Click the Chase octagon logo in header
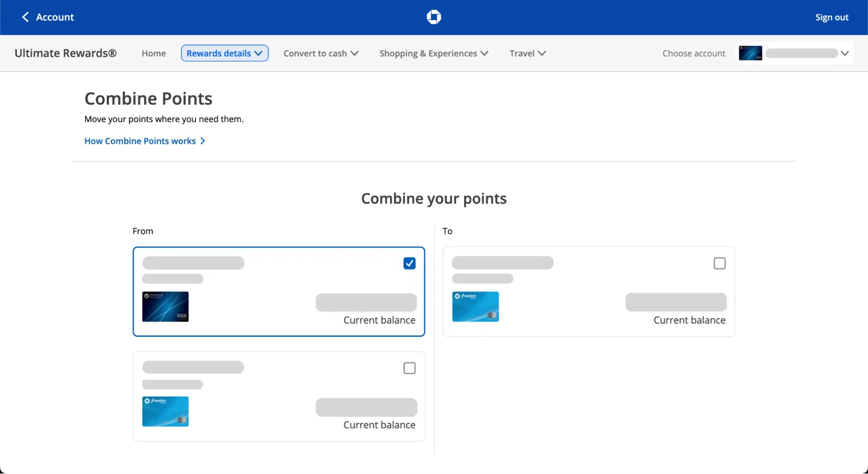 (x=433, y=17)
